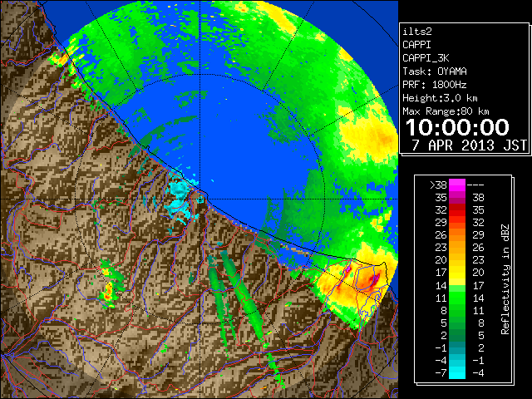532x399 pixels.
Task: Select the cyan legend swatch beside -7
Action: point(457,372)
